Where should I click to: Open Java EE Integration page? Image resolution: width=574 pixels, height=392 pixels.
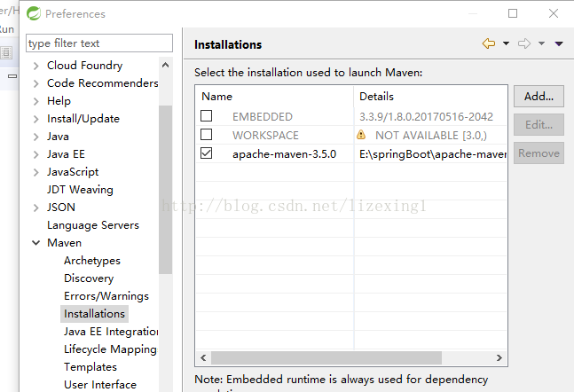click(111, 332)
